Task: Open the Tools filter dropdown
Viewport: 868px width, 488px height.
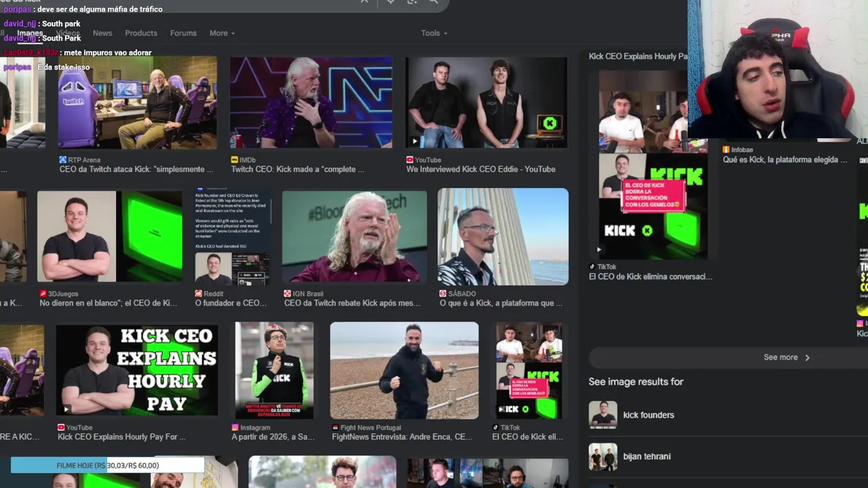Action: point(434,33)
